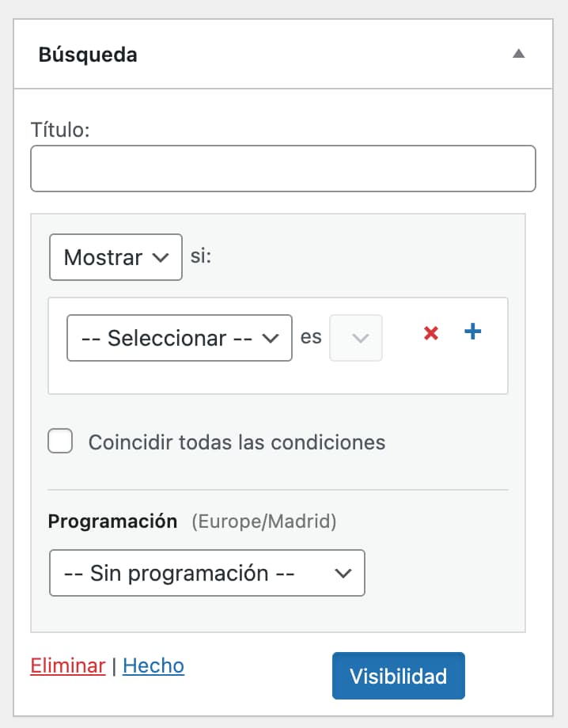Add a new condition with blue plus icon
This screenshot has width=568, height=728.
[x=472, y=332]
